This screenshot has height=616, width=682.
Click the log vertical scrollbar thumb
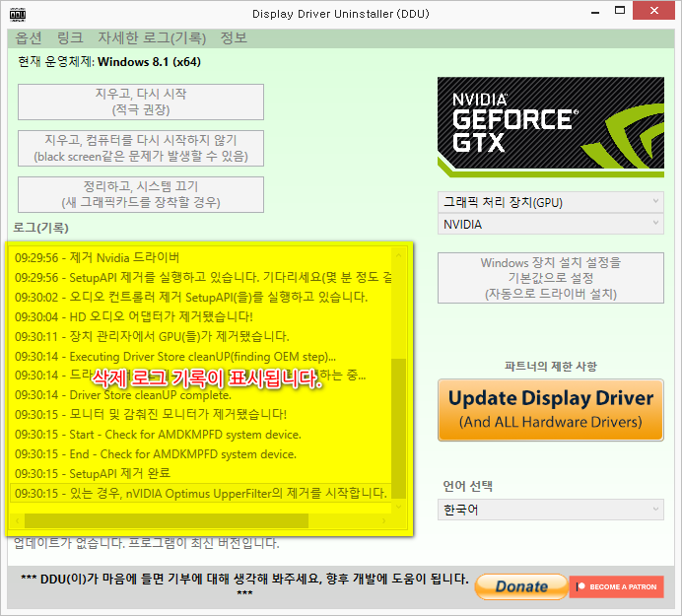(x=398, y=429)
